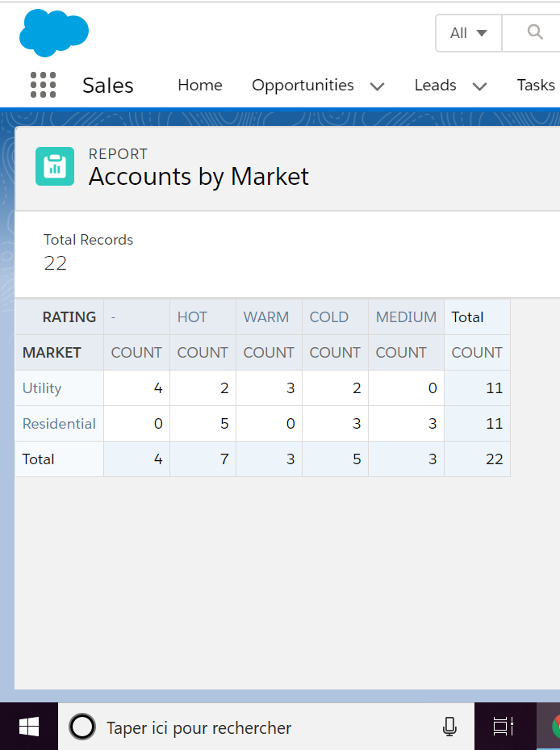This screenshot has height=750, width=560.
Task: Click the search magnifier icon
Action: pos(534,32)
